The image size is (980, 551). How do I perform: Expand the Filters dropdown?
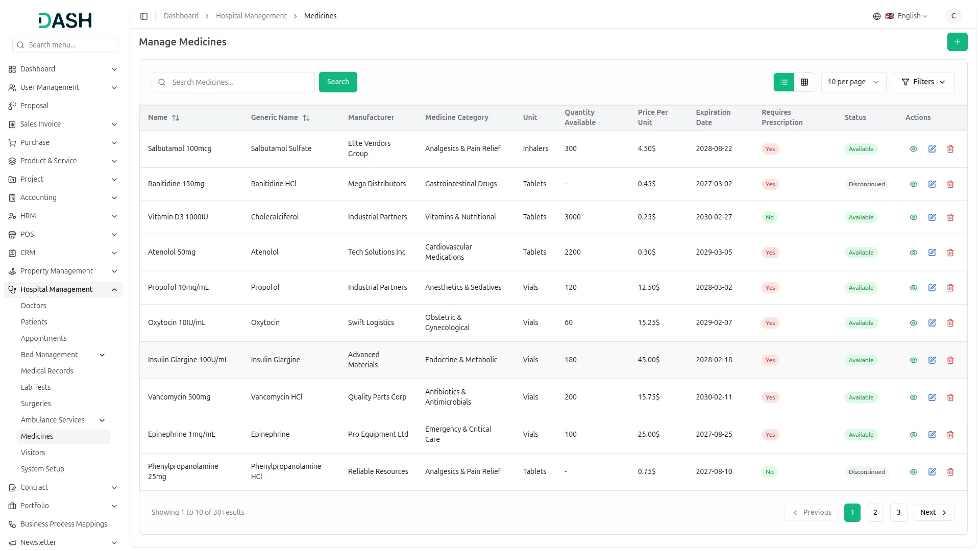[x=923, y=82]
